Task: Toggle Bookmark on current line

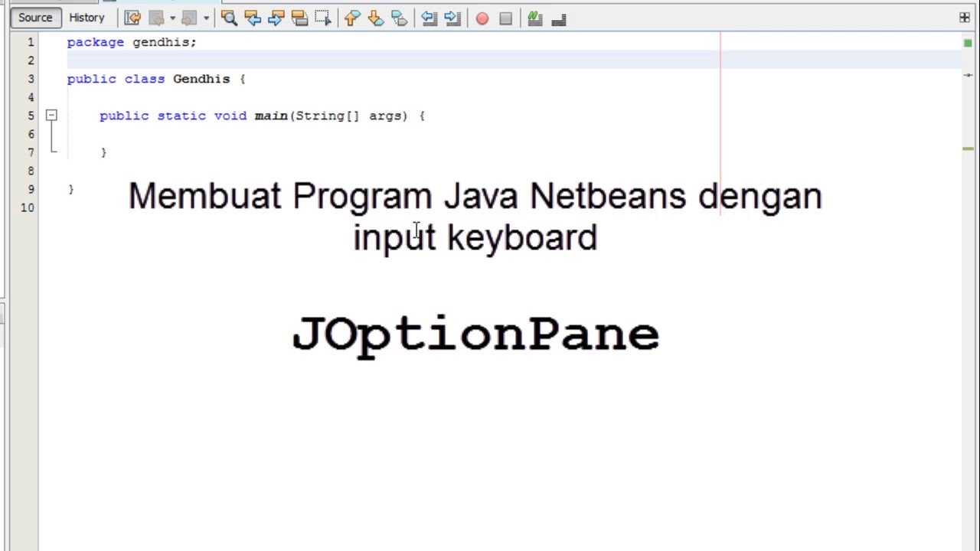Action: coord(399,18)
